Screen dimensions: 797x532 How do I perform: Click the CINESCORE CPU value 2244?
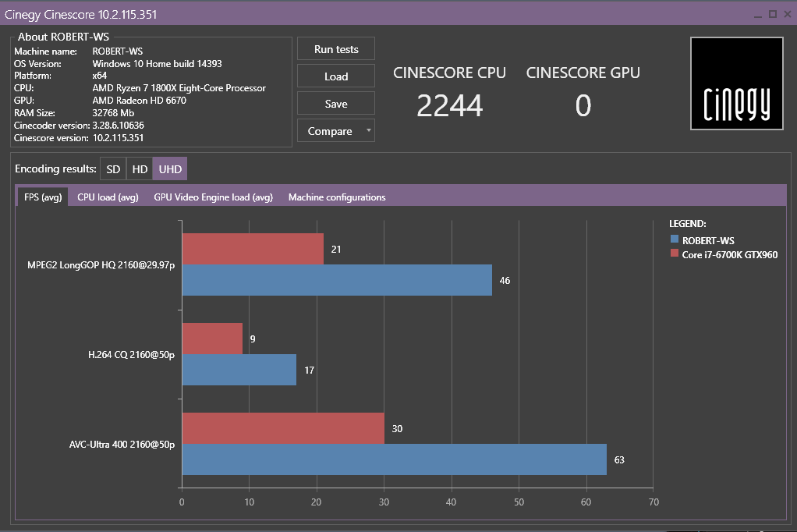(449, 106)
